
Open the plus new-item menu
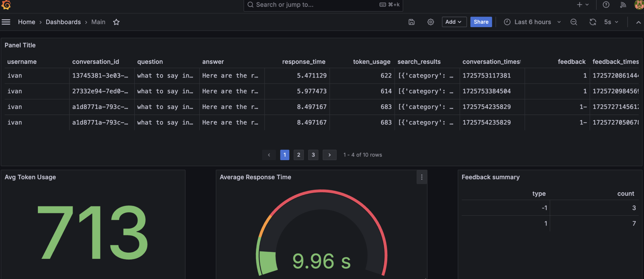[x=583, y=5]
